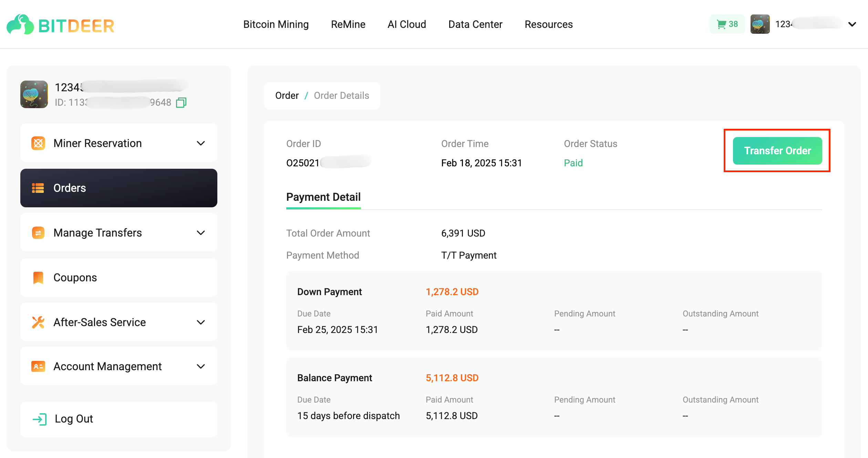Expand the After-Sales Service chevron
This screenshot has width=868, height=458.
coord(201,322)
